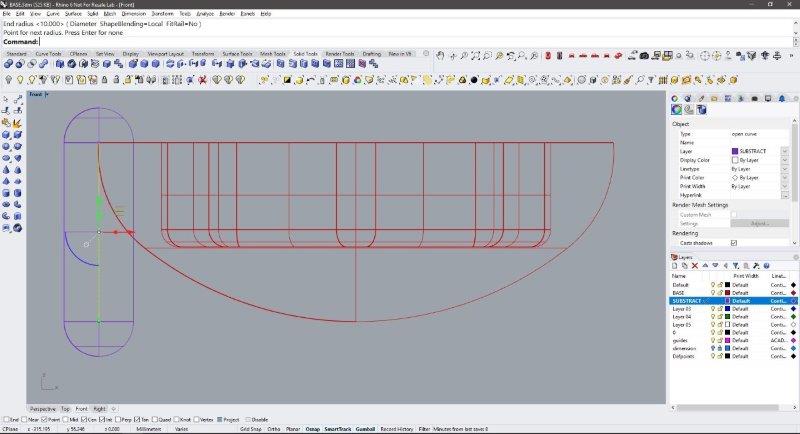This screenshot has width=800, height=434.
Task: Click the guides layer color swatch
Action: click(x=728, y=340)
